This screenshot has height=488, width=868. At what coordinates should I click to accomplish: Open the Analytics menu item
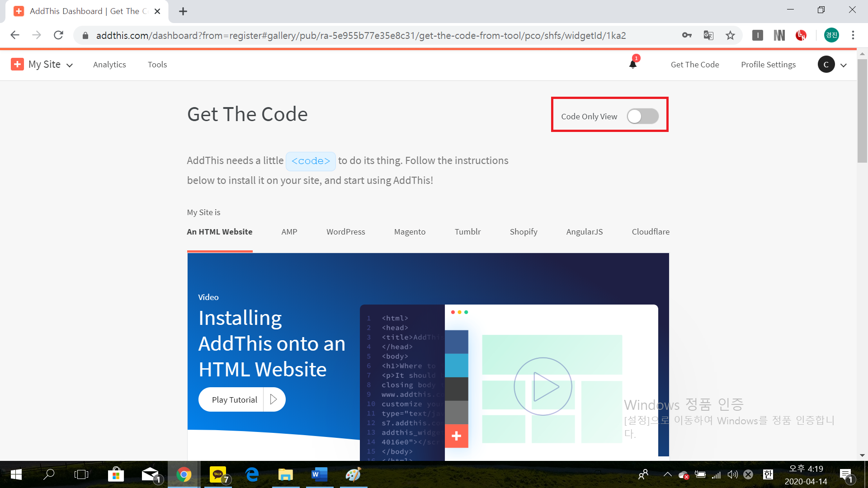pos(109,65)
